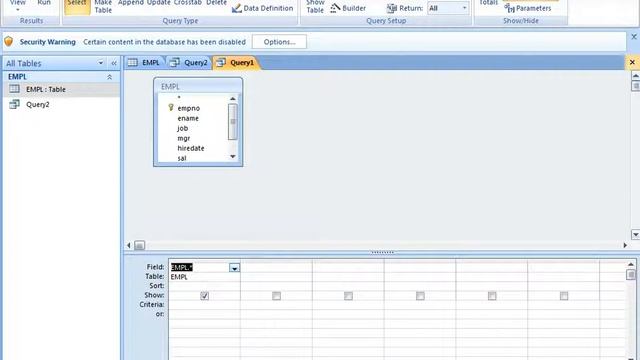Select the mgr field in EMPL list
The image size is (640, 360).
[184, 138]
